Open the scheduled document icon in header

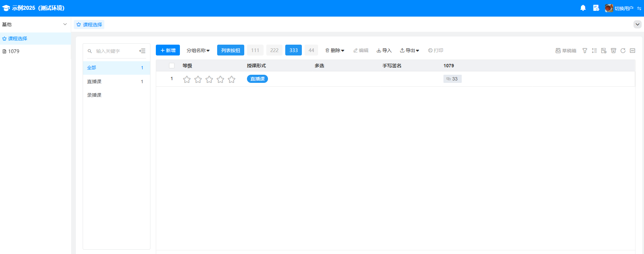point(596,8)
